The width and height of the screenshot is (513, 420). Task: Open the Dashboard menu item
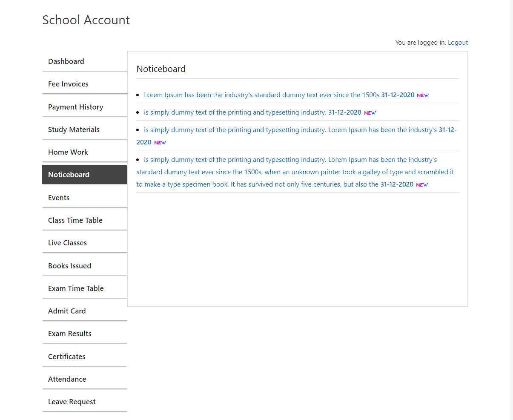click(66, 61)
